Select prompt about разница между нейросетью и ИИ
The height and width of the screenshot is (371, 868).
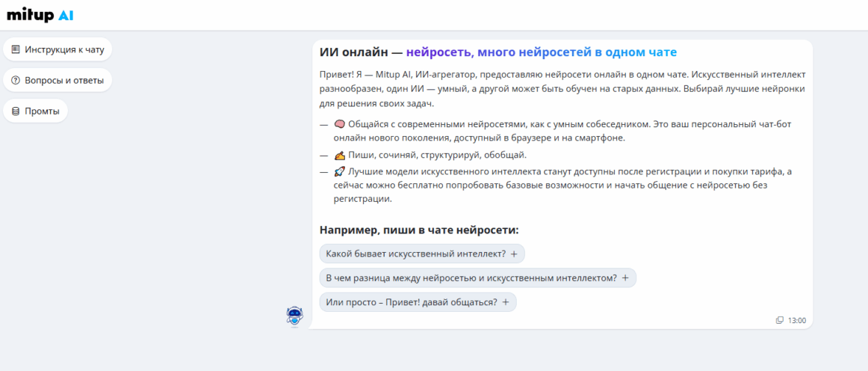[x=478, y=278]
